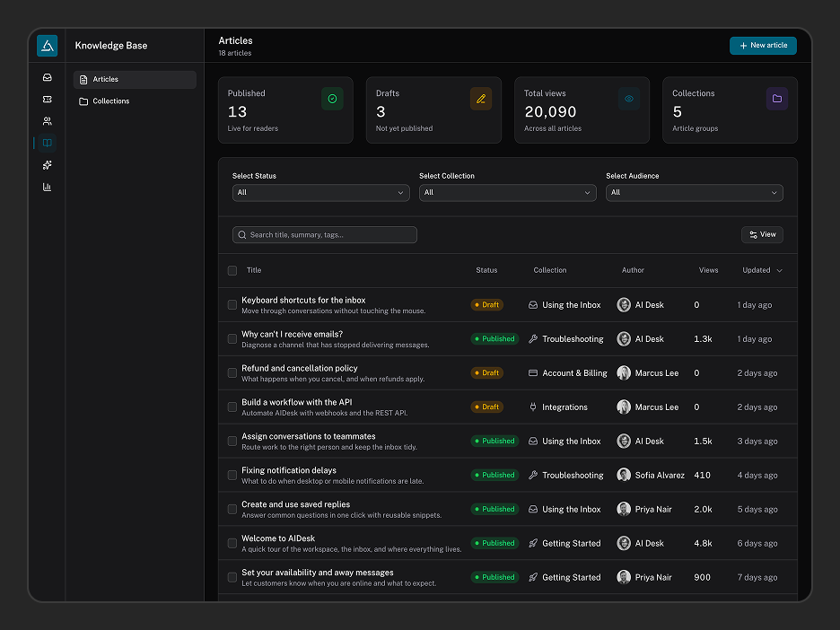Click the Total views eye icon
Screen dimensions: 840x630
click(629, 99)
